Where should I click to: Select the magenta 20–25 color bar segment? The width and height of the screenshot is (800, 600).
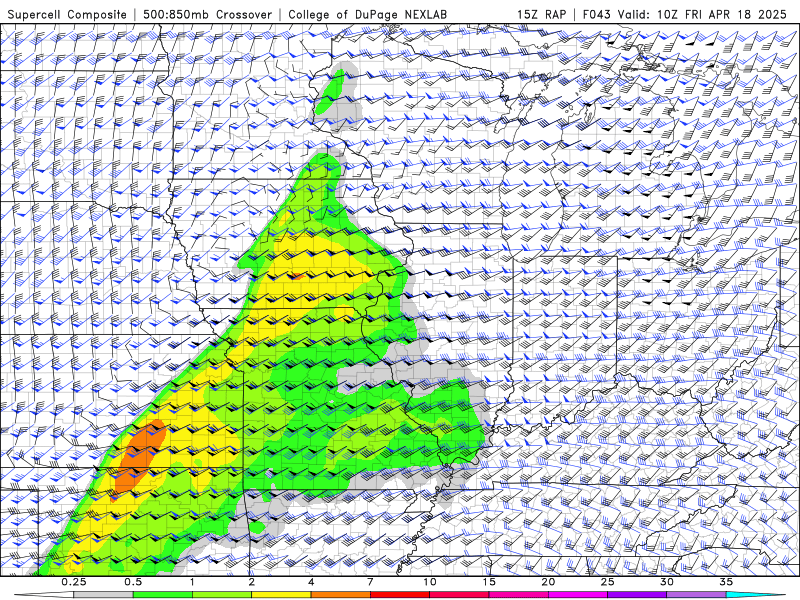[x=578, y=595]
